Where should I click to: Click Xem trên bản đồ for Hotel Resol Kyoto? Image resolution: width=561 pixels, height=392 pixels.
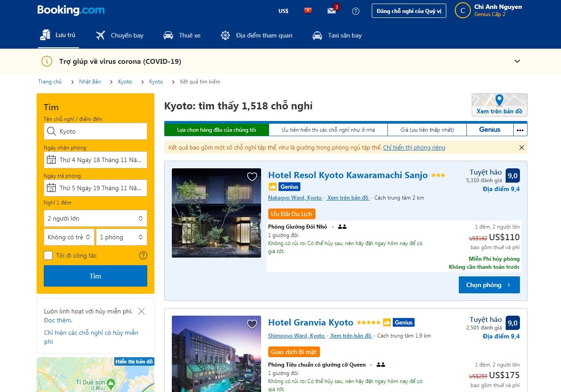[x=348, y=198]
